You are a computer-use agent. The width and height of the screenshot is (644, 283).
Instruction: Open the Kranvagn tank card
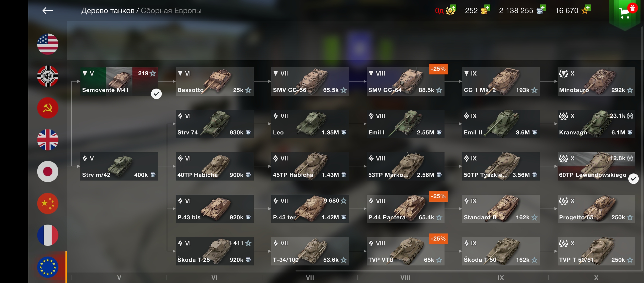point(596,124)
